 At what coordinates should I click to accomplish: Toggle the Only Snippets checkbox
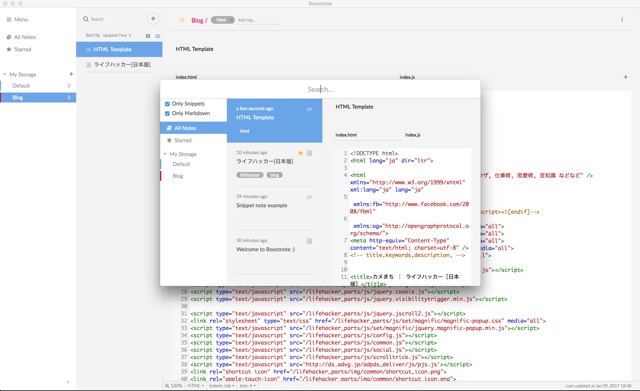tap(167, 104)
